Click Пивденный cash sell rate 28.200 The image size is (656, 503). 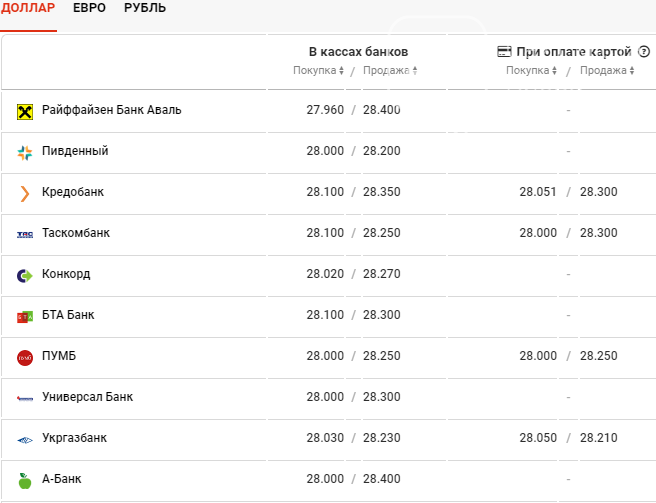point(382,151)
